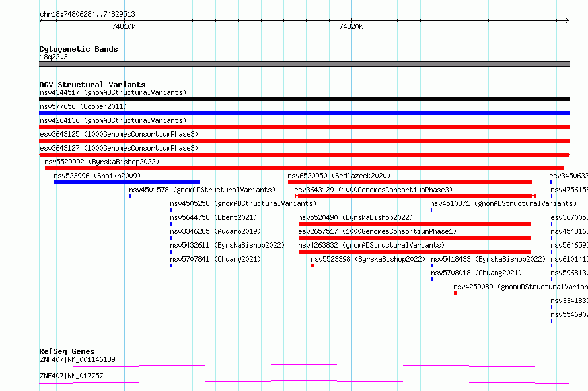
Task: Click the red bar under esv2657517
Action: 414,238
